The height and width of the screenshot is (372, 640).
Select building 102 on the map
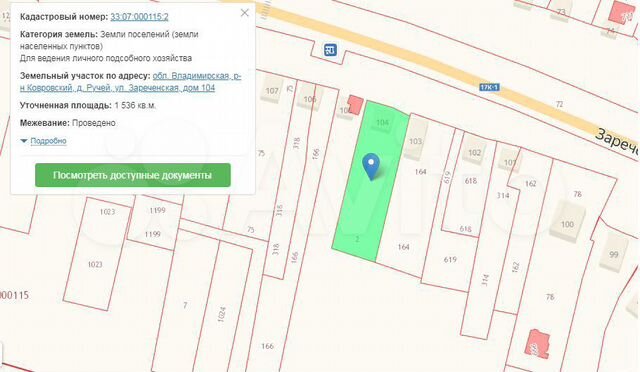(x=474, y=151)
